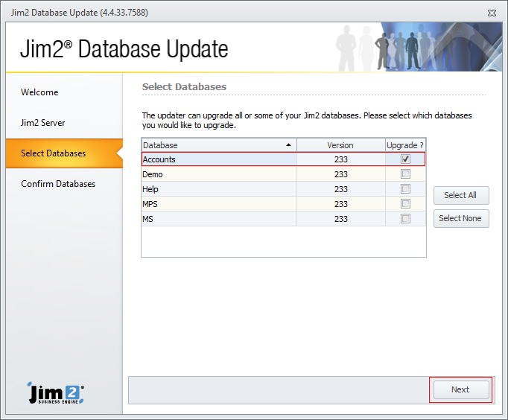
Task: Click version 233 in Help row
Action: click(x=341, y=189)
